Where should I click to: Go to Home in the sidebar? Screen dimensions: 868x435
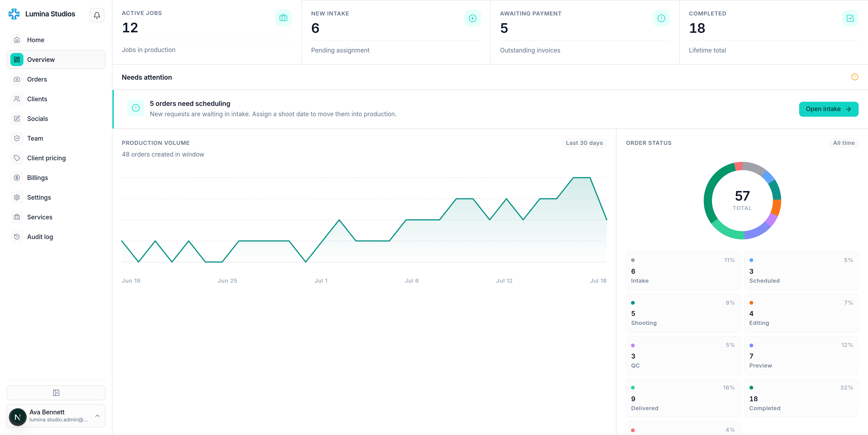[56, 40]
